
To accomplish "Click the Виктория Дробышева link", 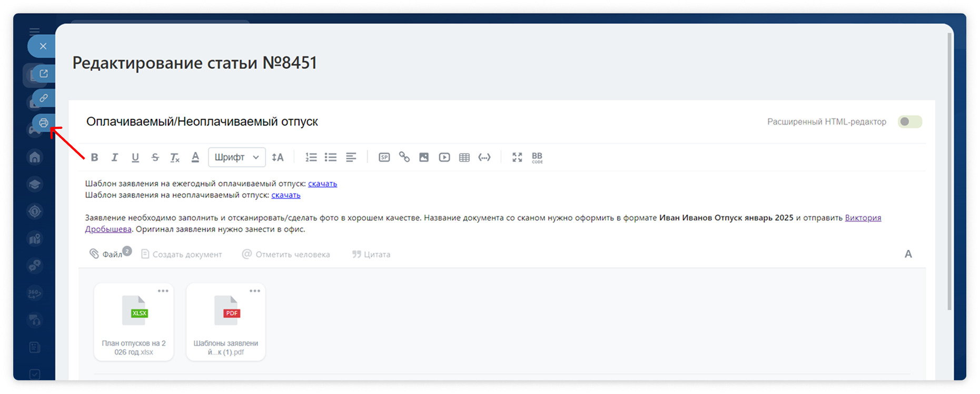I will tap(863, 218).
